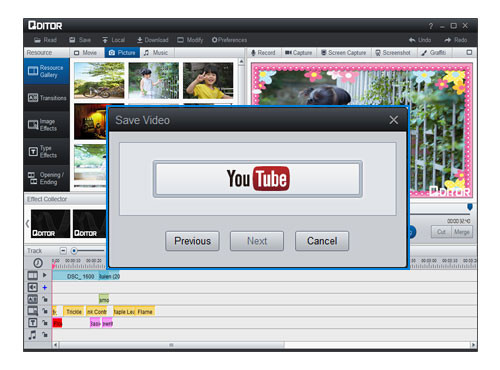
Task: Add audio with blue plus icon
Action: tap(45, 287)
